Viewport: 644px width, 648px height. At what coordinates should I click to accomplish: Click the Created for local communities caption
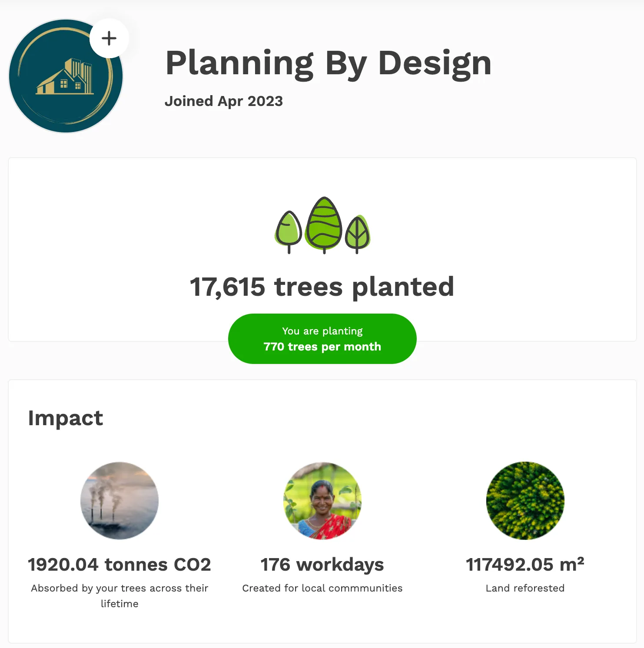click(x=322, y=588)
